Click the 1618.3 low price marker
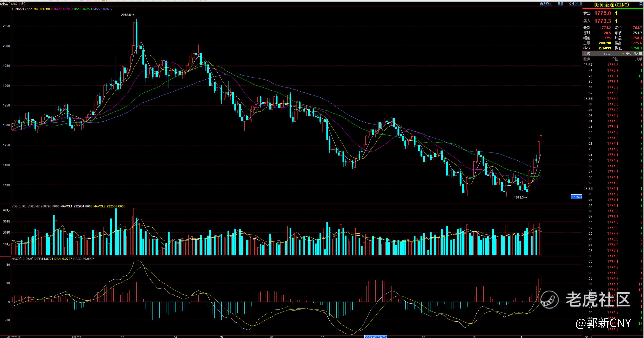Image resolution: width=644 pixels, height=338 pixels. pos(519,197)
